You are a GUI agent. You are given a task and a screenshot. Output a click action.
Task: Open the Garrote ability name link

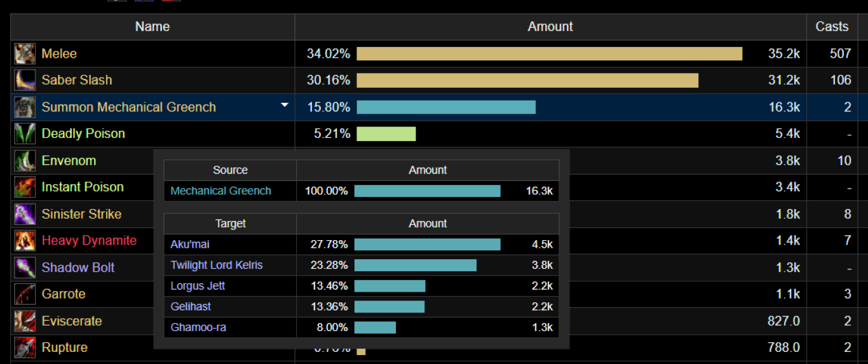[64, 294]
